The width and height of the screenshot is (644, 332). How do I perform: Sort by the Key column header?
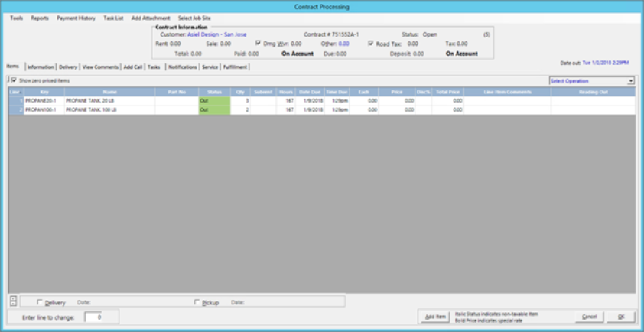click(44, 92)
